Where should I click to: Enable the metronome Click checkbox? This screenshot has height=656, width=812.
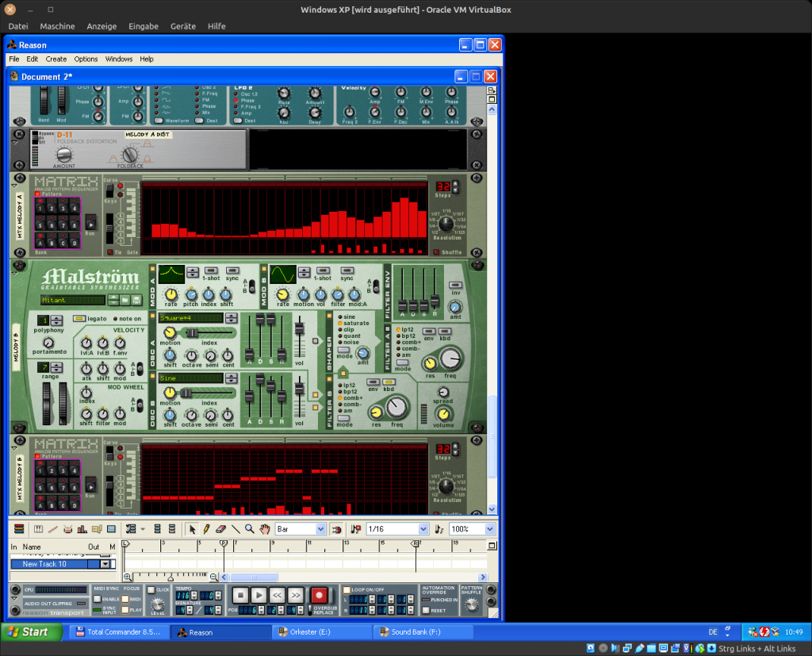tap(151, 590)
